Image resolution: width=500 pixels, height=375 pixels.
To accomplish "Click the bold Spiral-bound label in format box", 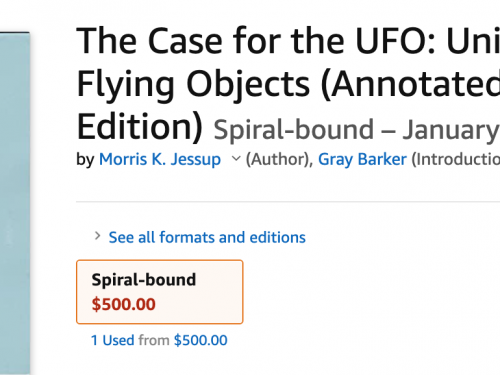I will point(144,280).
